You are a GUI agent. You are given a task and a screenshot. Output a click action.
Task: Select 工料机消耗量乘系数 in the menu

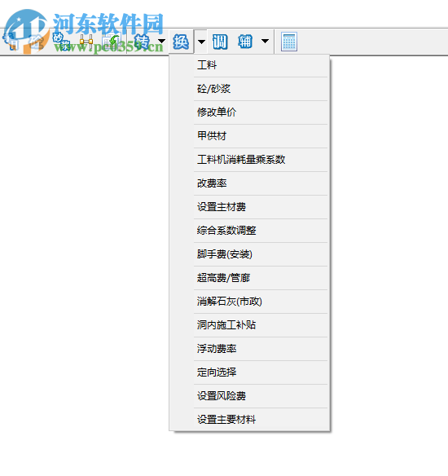tap(249, 160)
